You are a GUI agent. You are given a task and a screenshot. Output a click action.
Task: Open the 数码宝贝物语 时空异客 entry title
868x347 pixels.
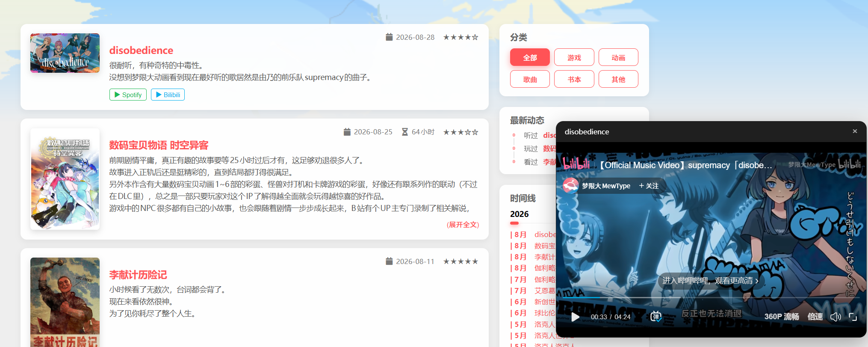click(x=159, y=145)
